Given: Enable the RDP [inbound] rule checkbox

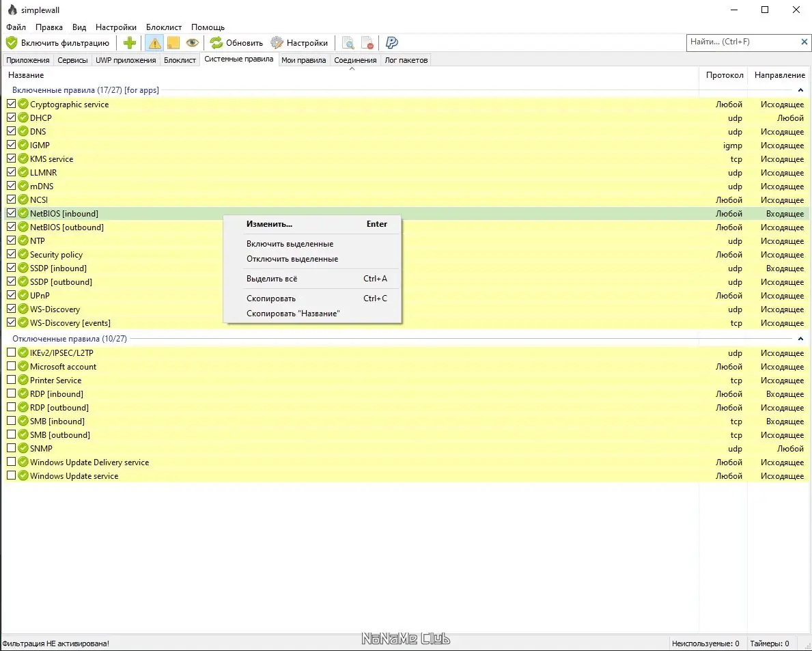Looking at the screenshot, I should tap(12, 393).
